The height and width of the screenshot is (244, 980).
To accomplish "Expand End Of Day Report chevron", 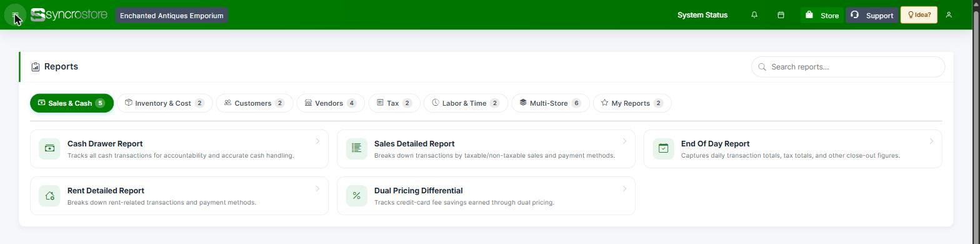I will 931,141.
